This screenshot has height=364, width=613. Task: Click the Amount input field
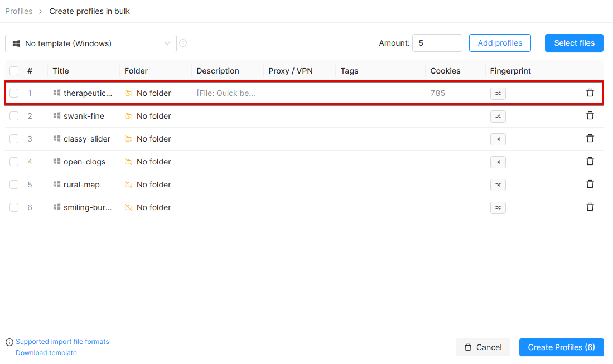pos(437,43)
